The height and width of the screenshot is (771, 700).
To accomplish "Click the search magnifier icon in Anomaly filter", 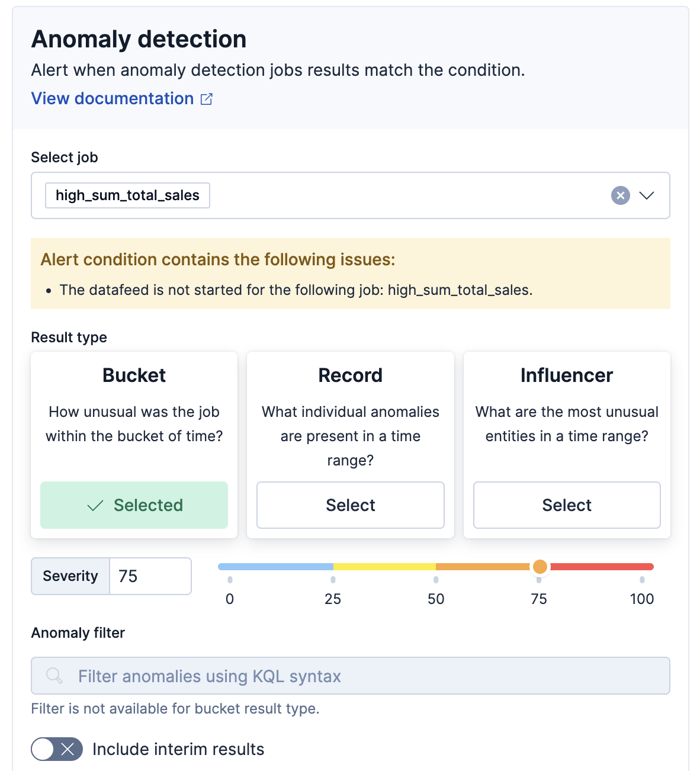I will tap(54, 676).
